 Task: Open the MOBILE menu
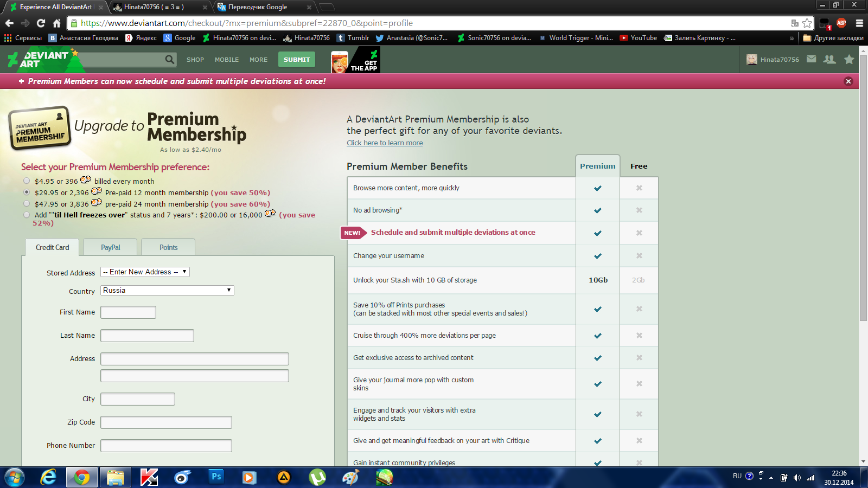point(227,60)
